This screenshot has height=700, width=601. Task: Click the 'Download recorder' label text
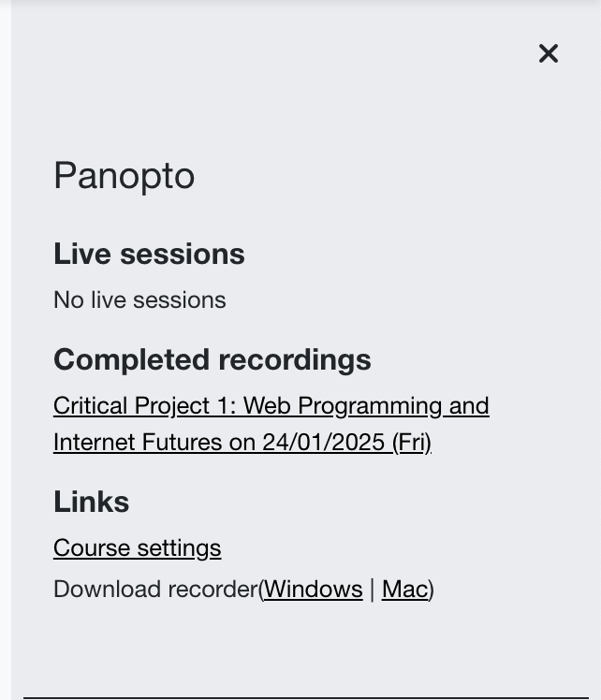(x=154, y=589)
